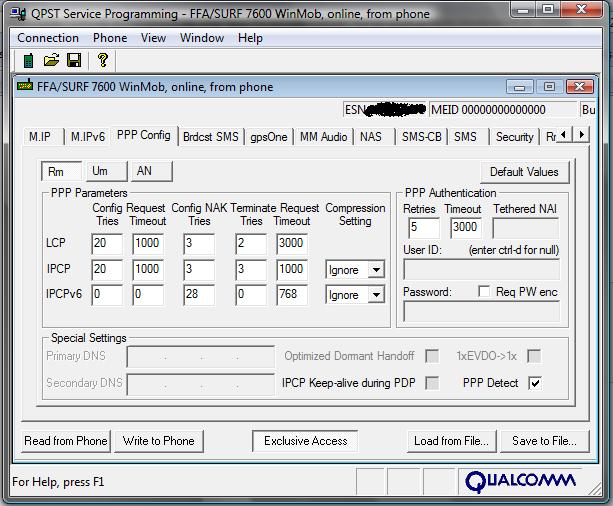This screenshot has width=613, height=506.
Task: Click LCP Terminate Request Timeout field
Action: (x=292, y=244)
